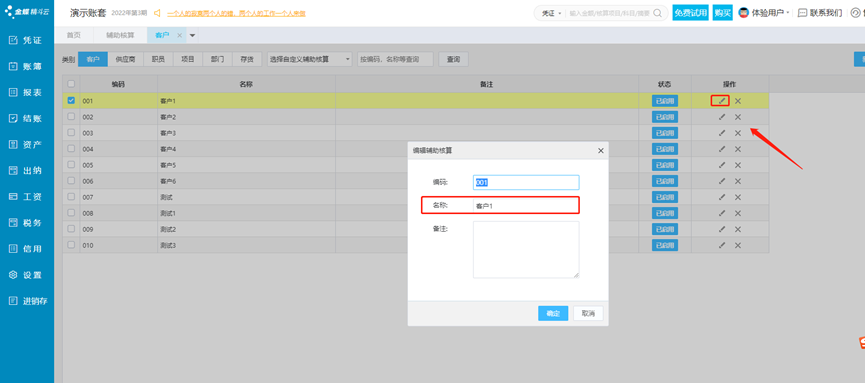Select the 部门 category
The height and width of the screenshot is (383, 865).
(x=217, y=59)
